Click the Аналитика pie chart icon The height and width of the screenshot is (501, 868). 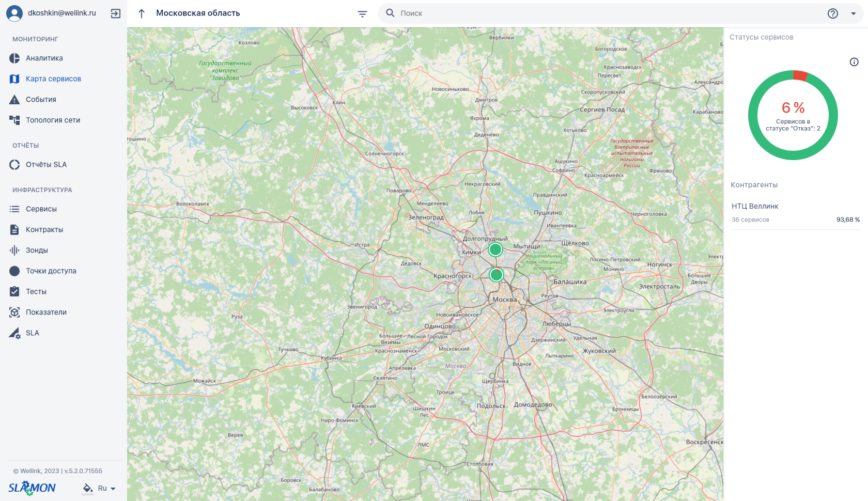tap(14, 58)
